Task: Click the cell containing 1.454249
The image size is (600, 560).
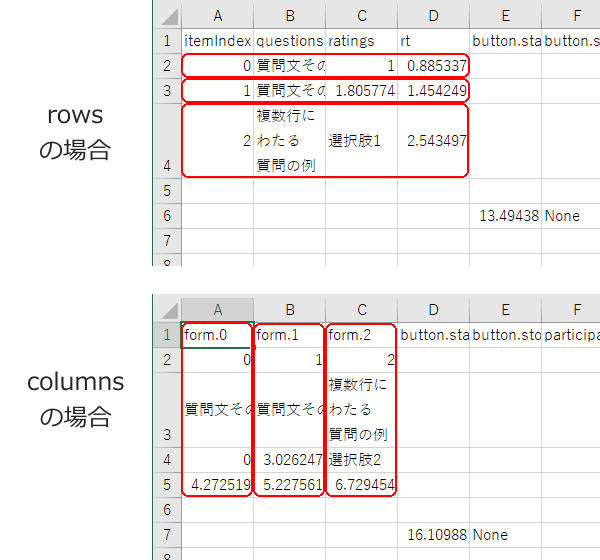Action: [x=434, y=91]
